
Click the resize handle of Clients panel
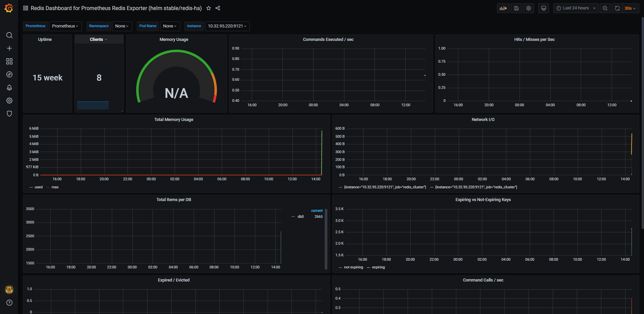pyautogui.click(x=122, y=111)
